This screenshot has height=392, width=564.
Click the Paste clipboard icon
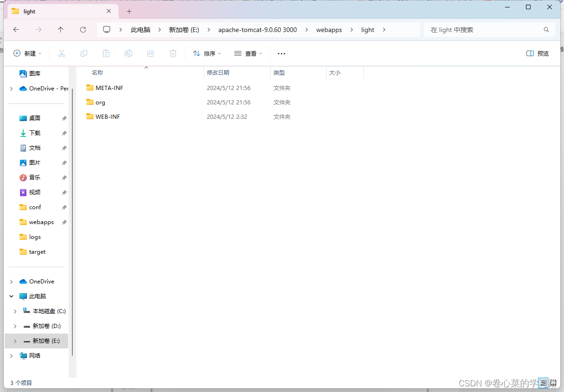pyautogui.click(x=106, y=53)
